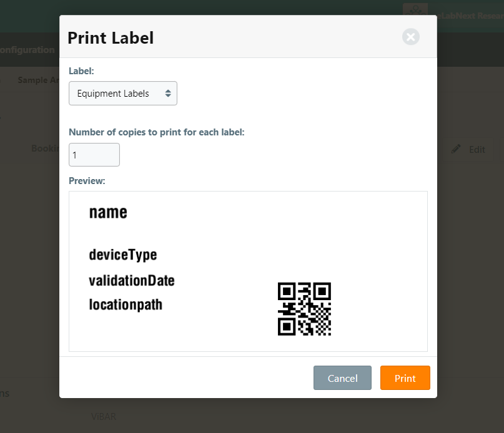Open the Configuration menu behind the dialog

click(27, 50)
